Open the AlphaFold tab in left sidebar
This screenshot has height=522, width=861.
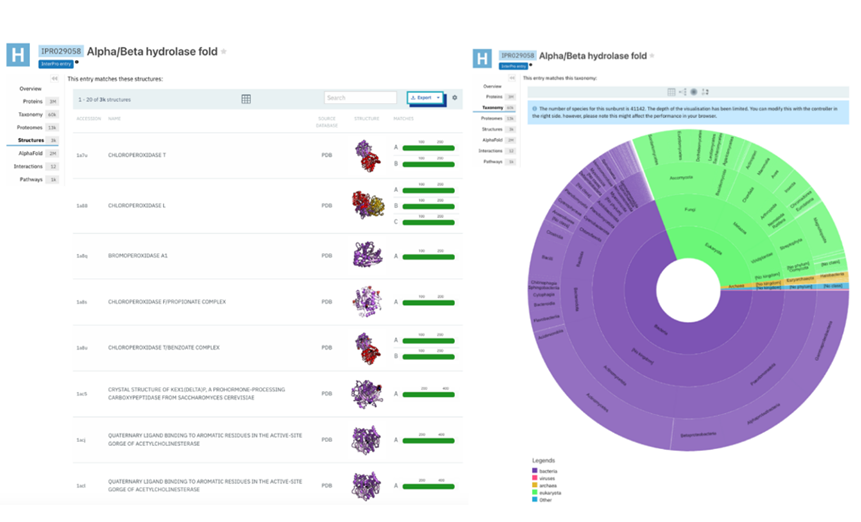(32, 153)
